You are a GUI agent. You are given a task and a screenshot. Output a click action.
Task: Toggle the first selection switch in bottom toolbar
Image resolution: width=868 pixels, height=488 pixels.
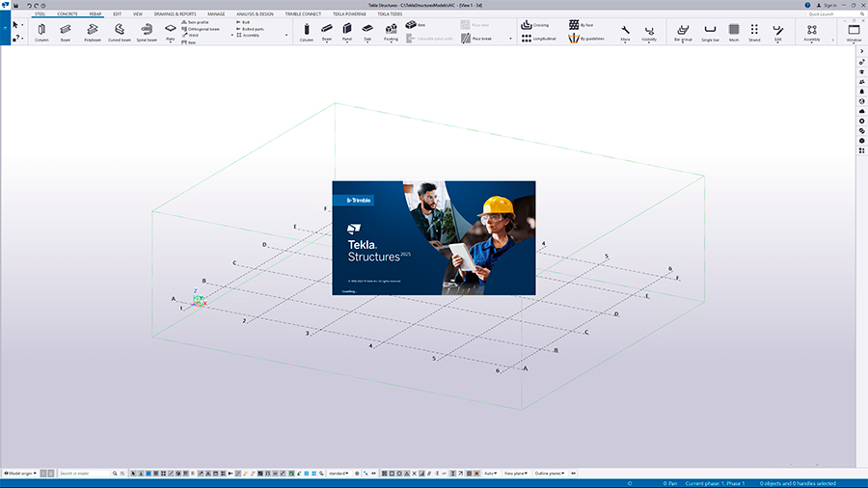[x=135, y=474]
